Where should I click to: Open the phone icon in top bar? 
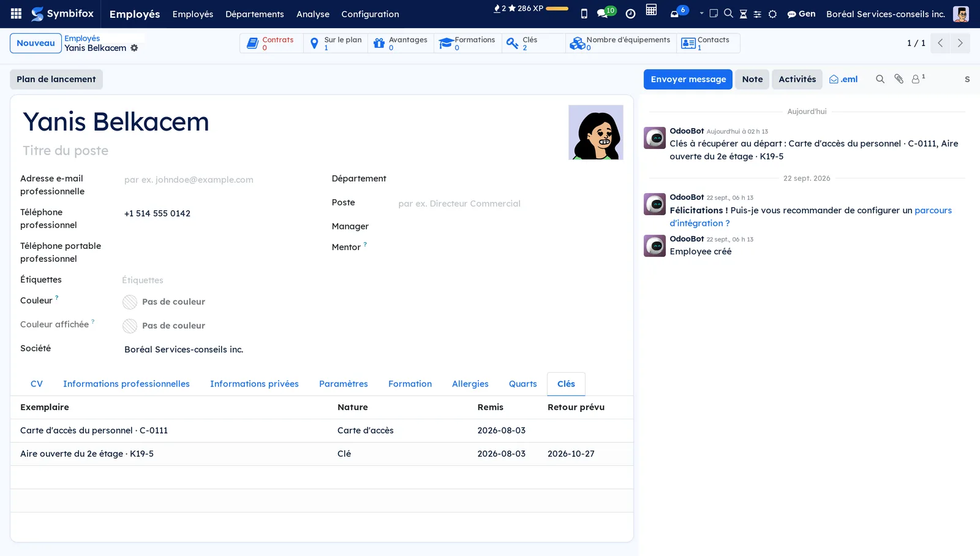pos(584,13)
